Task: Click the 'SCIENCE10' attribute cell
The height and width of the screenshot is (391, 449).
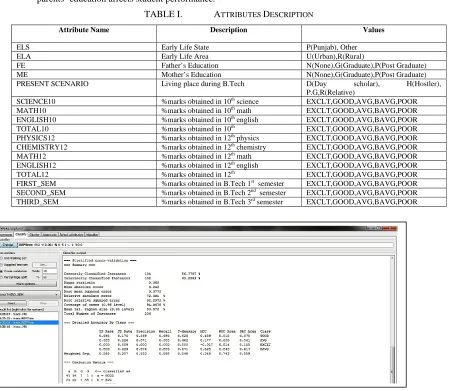Action: pos(84,101)
